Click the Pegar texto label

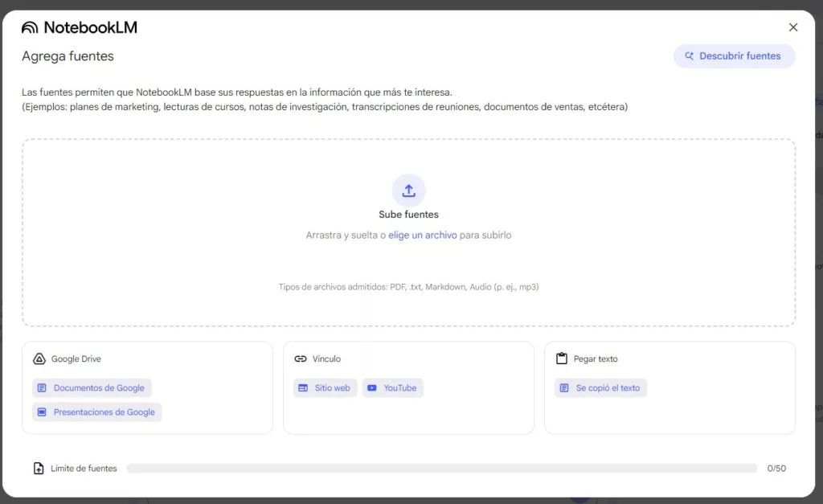[x=596, y=359]
